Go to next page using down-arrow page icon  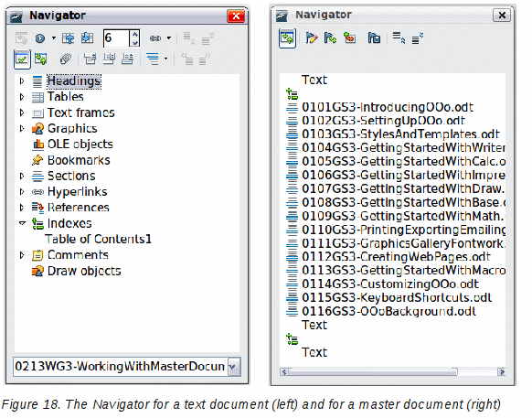click(x=87, y=38)
